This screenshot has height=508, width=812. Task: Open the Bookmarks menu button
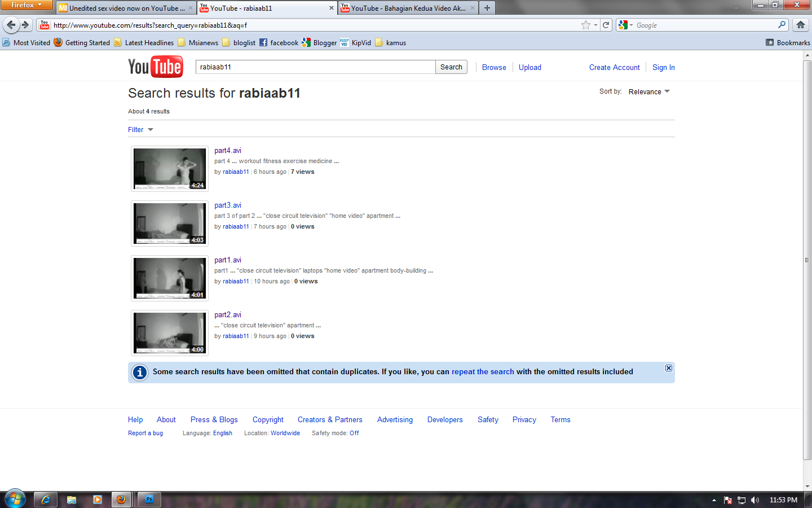coord(788,42)
